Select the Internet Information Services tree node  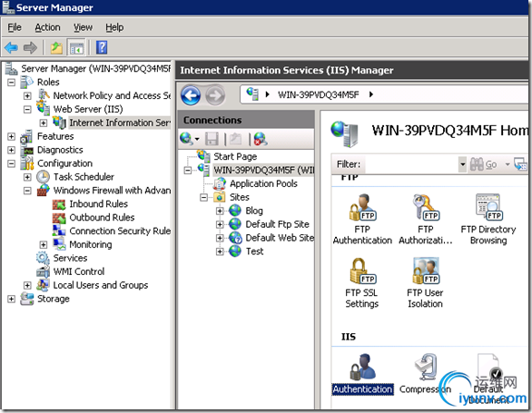[120, 123]
